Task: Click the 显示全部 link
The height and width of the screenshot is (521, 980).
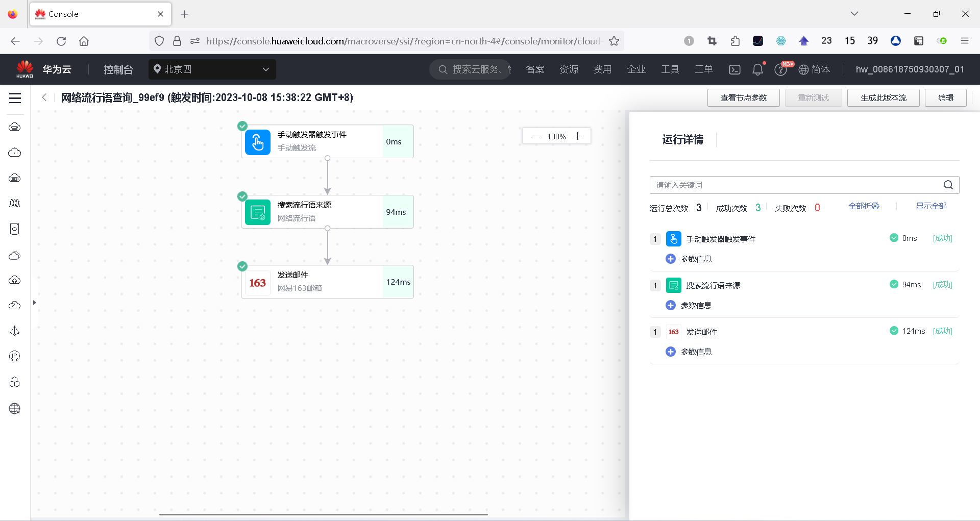Action: (x=931, y=206)
